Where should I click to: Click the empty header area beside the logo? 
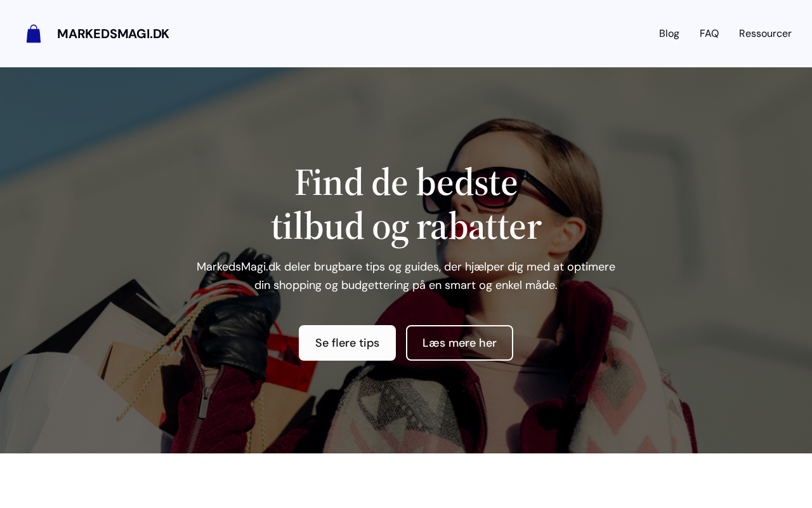point(412,34)
